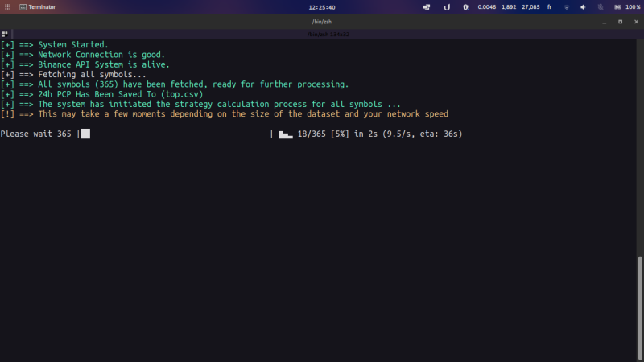Click the terminal vertical scrollbar handle
This screenshot has width=644, height=362.
pyautogui.click(x=640, y=306)
